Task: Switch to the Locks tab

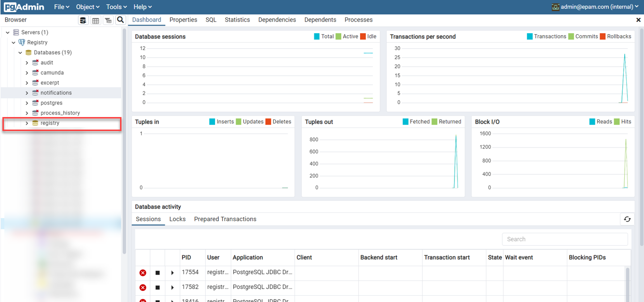Action: coord(177,219)
